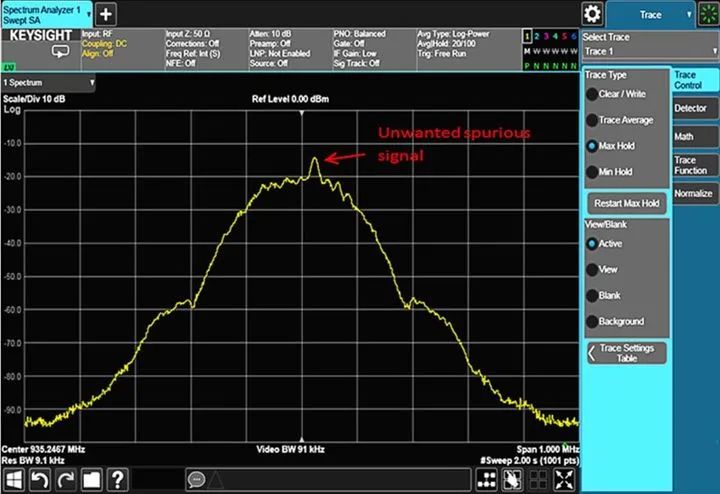Viewport: 720px width, 494px height.
Task: Click the annotation speech bubble under Keysight logo
Action: click(x=60, y=51)
